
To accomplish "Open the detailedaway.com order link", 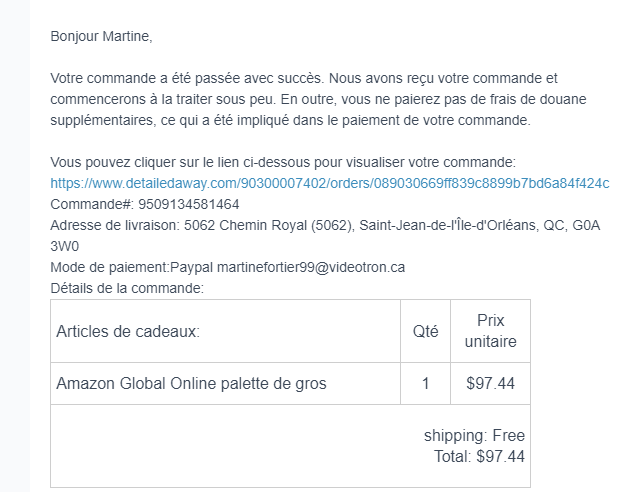I will (329, 183).
